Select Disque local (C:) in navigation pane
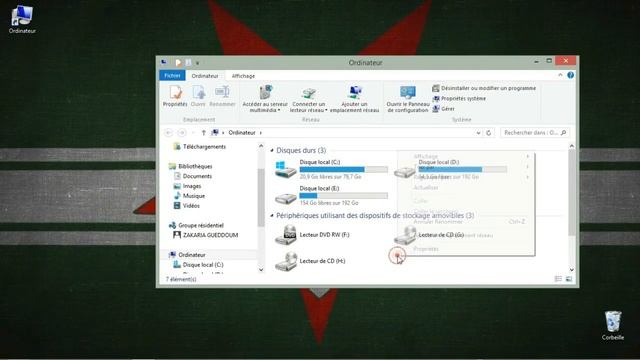 pyautogui.click(x=198, y=264)
